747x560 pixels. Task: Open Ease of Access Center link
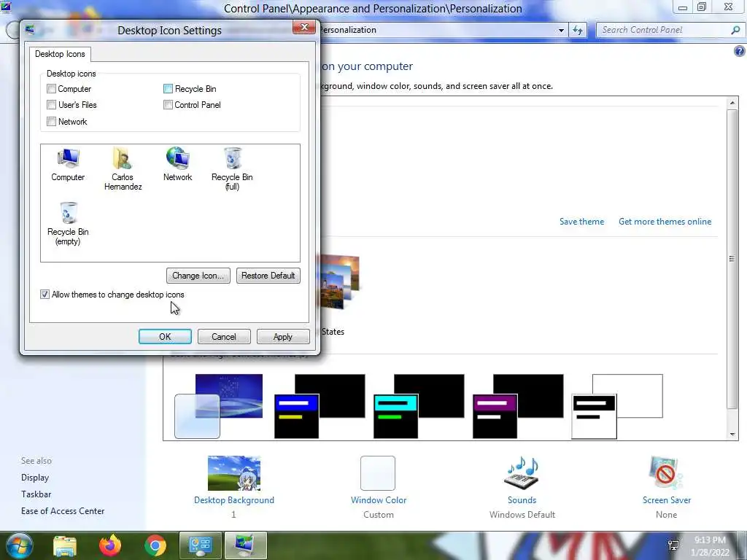(x=63, y=511)
